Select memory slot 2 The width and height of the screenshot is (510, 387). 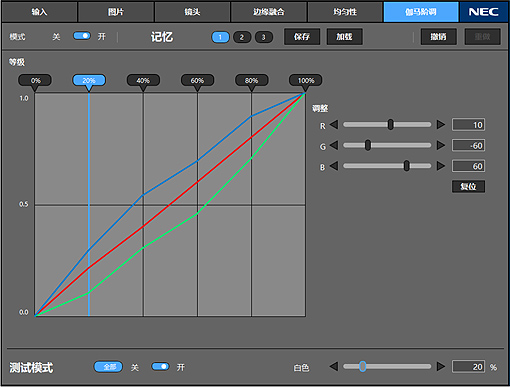point(242,37)
